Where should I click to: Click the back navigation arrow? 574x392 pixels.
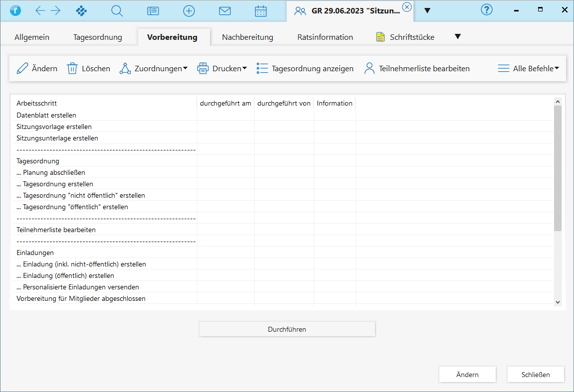pos(40,10)
